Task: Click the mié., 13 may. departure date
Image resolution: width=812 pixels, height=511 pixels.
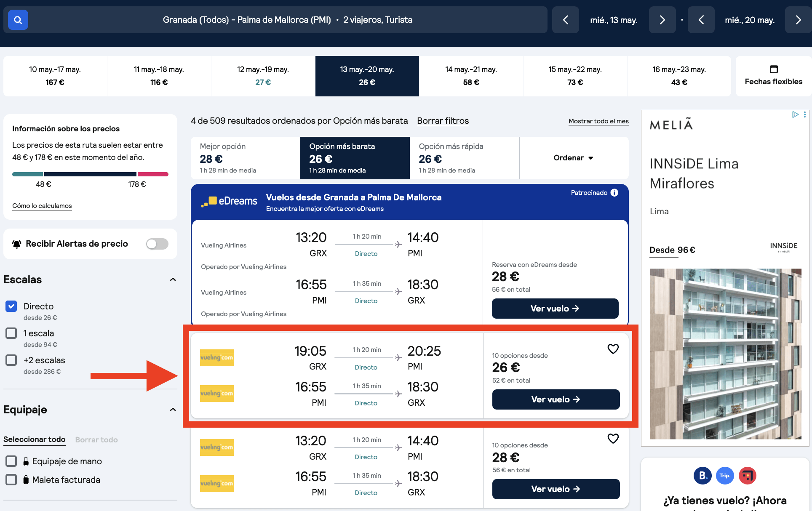Action: coord(614,20)
